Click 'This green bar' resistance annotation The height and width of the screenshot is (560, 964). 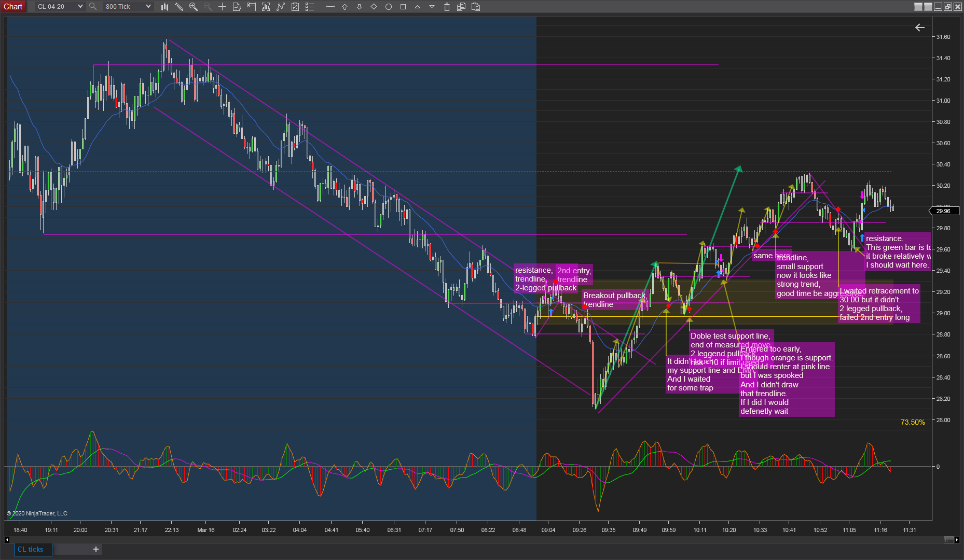(898, 251)
